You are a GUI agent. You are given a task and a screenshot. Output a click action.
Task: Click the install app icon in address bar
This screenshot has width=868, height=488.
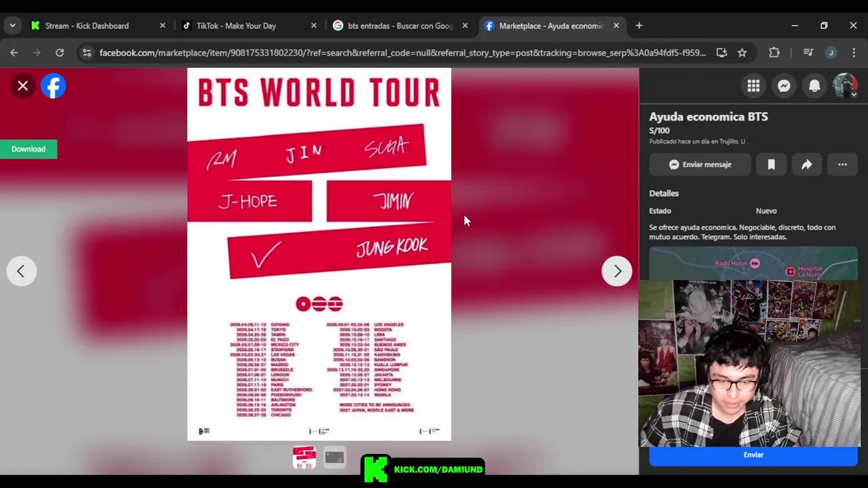tap(722, 53)
